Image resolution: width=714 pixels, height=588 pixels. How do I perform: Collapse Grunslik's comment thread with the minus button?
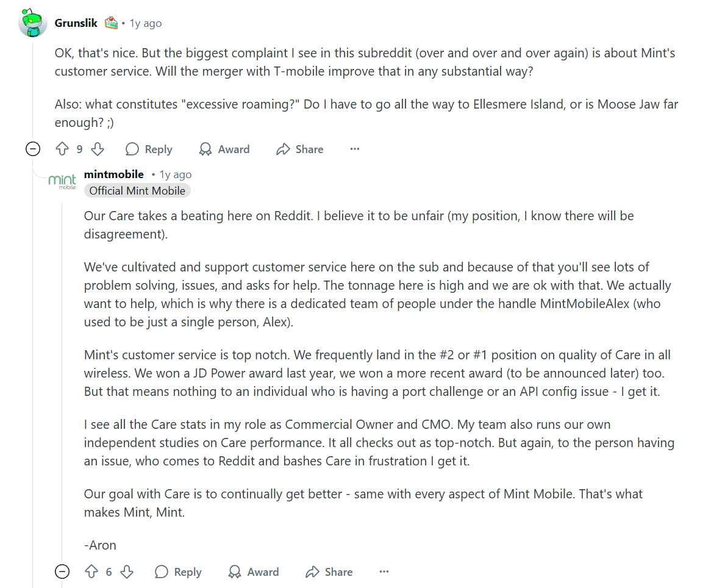(x=33, y=148)
